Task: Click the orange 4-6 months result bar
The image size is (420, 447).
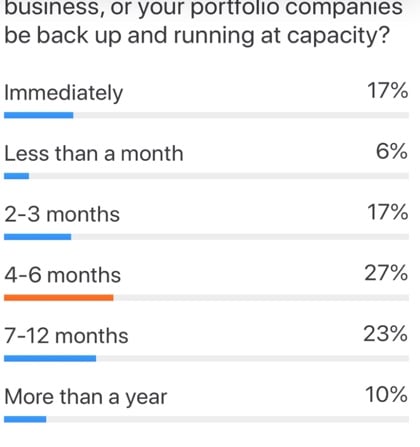Action: point(59,298)
